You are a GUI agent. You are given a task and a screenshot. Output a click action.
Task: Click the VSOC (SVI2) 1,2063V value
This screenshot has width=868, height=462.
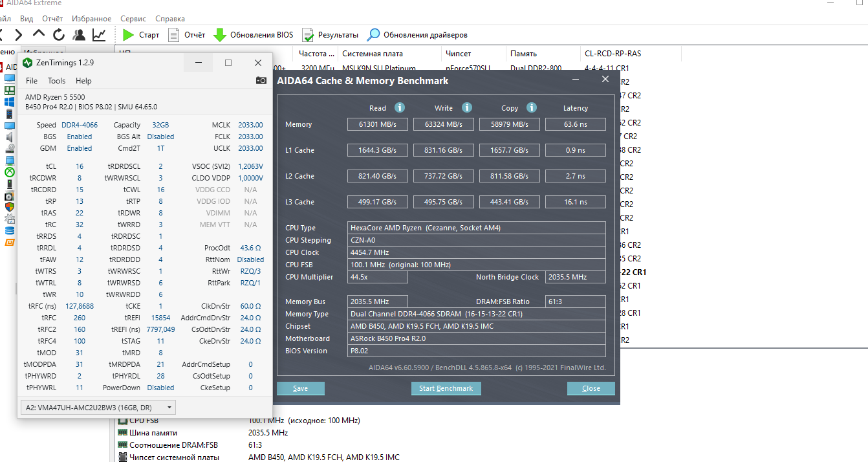coord(251,166)
